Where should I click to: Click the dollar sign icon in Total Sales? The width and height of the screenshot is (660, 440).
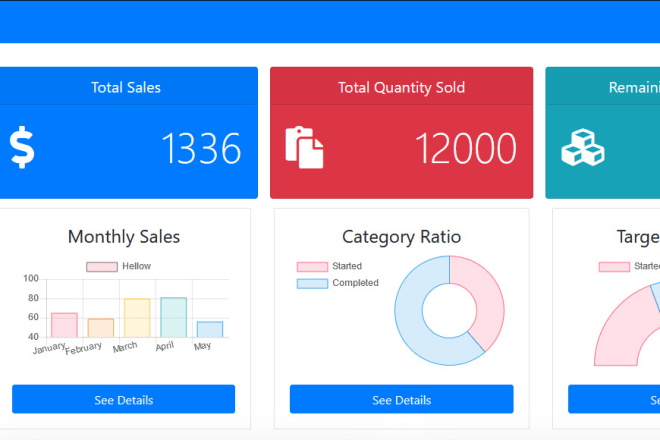click(x=22, y=147)
